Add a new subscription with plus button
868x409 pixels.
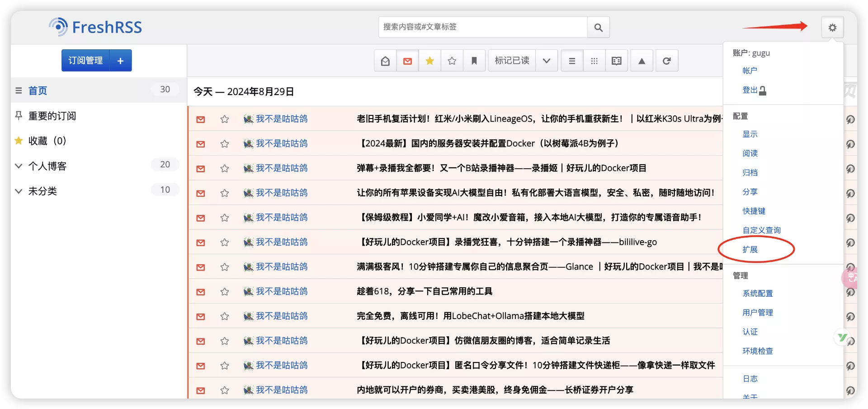(x=120, y=61)
